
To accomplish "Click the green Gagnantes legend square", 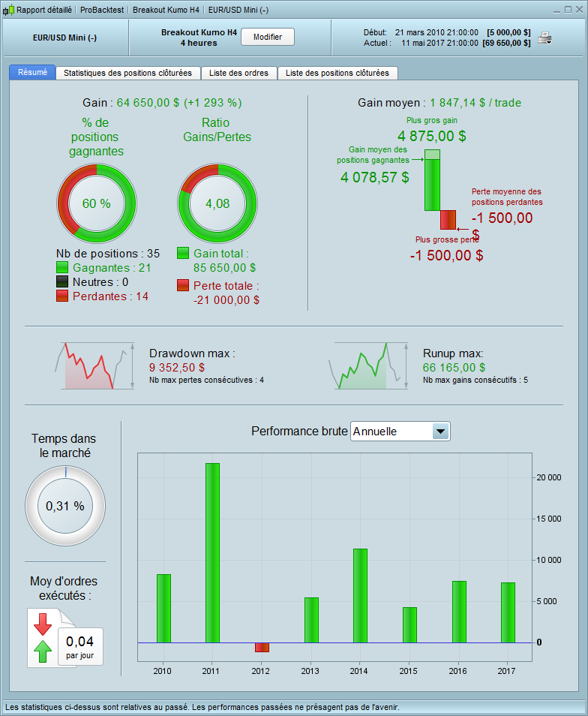I will pos(62,267).
